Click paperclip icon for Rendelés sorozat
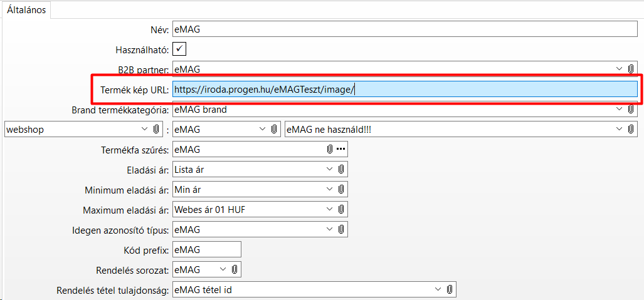644x300 pixels. click(235, 269)
